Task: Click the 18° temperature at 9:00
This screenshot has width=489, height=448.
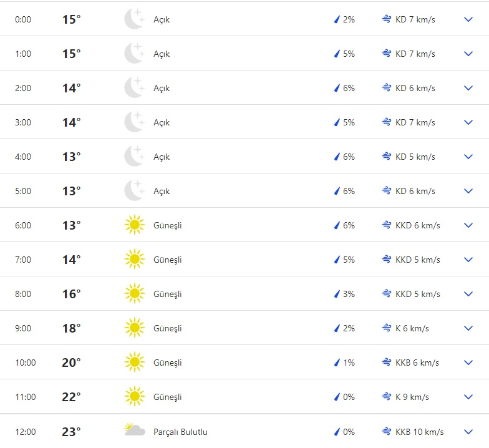Action: pyautogui.click(x=71, y=328)
